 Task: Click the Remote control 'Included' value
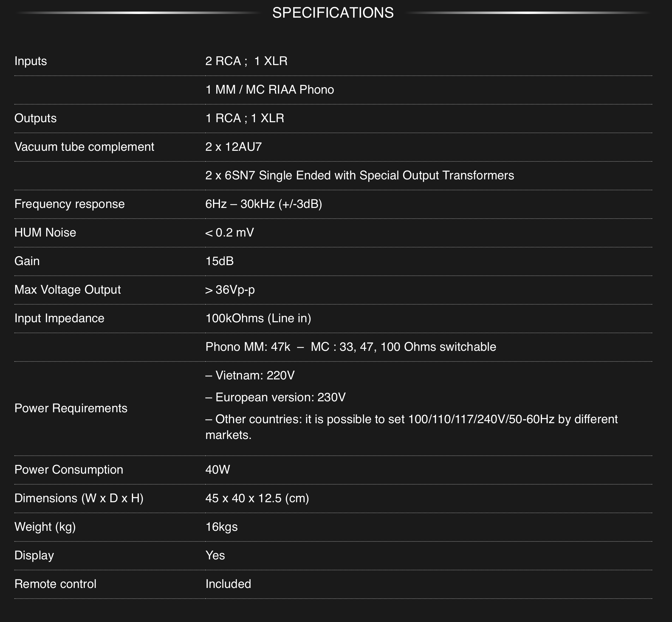point(228,584)
